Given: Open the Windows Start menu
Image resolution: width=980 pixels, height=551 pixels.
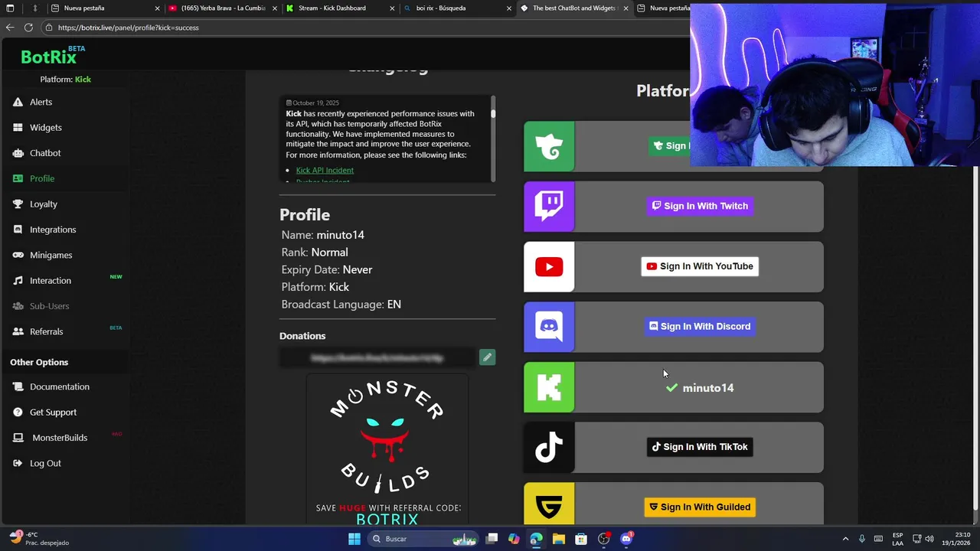Looking at the screenshot, I should click(354, 539).
